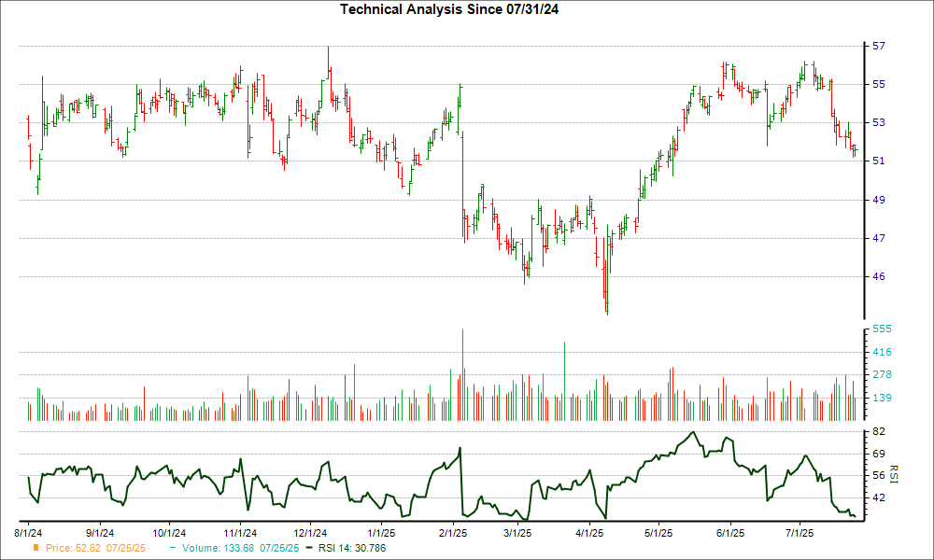Viewport: 934px width, 560px height.
Task: Click the date label '10/1/24'
Action: pyautogui.click(x=169, y=533)
